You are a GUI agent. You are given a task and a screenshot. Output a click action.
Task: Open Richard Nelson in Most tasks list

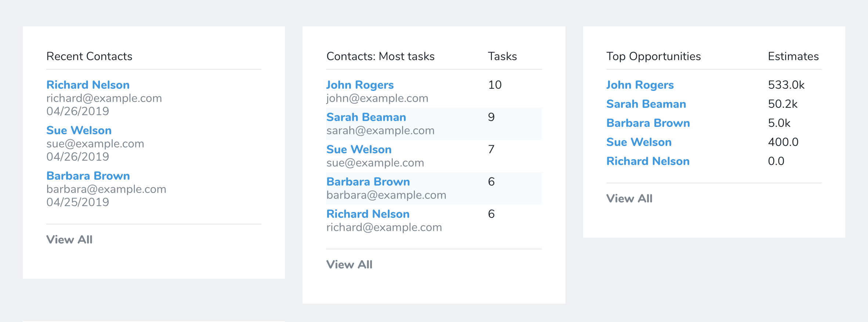coord(368,214)
